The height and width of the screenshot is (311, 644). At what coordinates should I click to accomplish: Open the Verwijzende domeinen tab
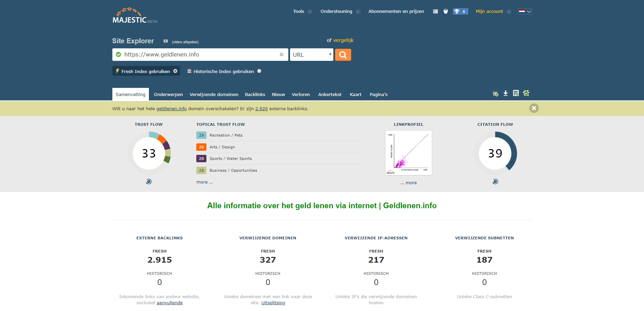214,94
